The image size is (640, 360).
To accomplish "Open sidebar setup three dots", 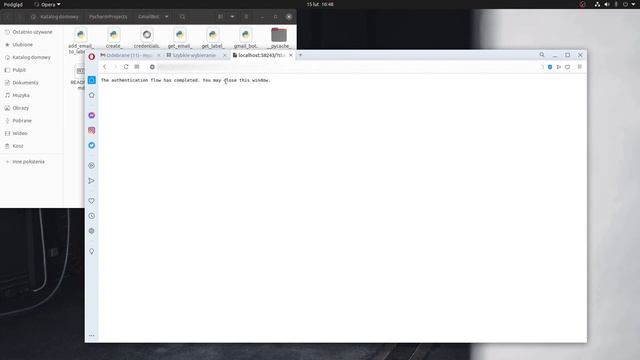I will tap(91, 336).
